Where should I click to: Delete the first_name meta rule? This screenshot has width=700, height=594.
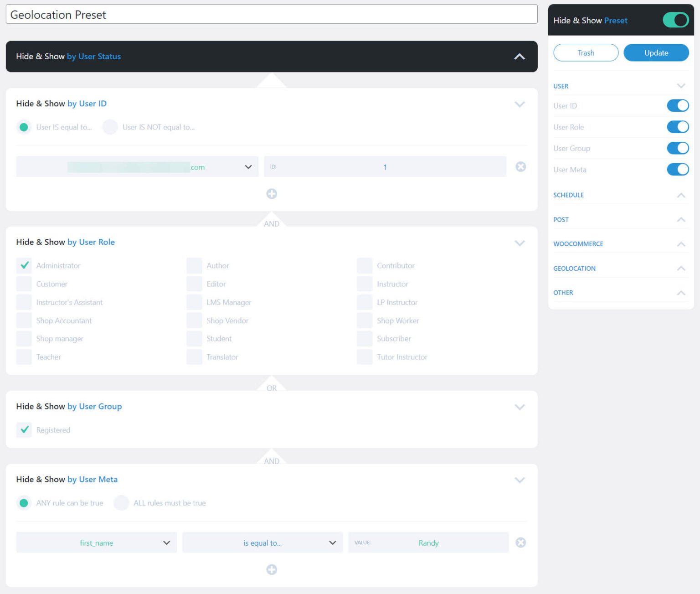pyautogui.click(x=520, y=542)
